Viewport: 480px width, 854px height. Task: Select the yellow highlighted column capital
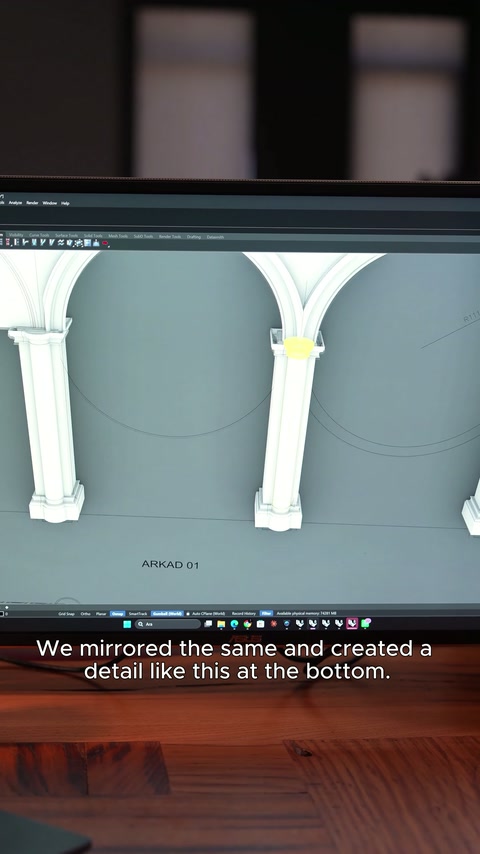pyautogui.click(x=299, y=348)
